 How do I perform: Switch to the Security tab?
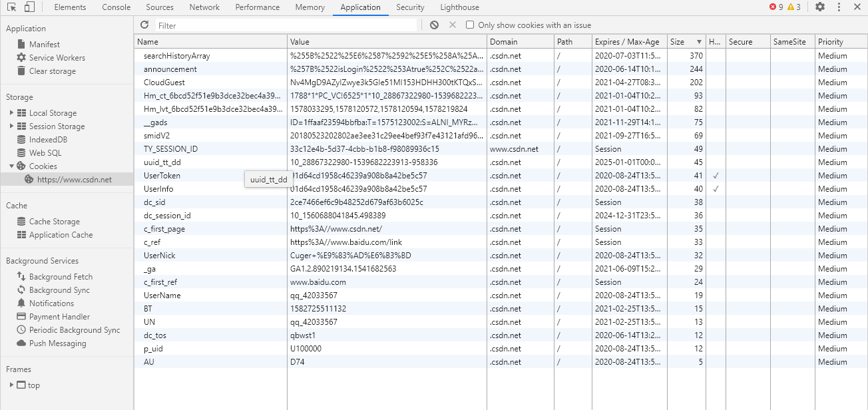(410, 7)
